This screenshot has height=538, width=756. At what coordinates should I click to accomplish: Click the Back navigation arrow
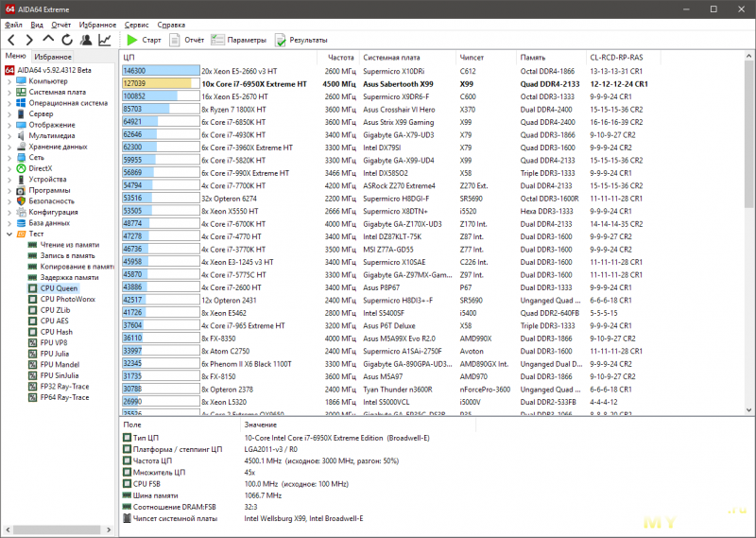pos(11,40)
